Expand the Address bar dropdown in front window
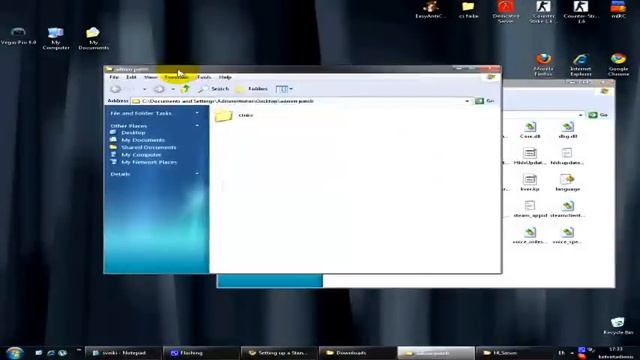640x360 pixels. (467, 101)
